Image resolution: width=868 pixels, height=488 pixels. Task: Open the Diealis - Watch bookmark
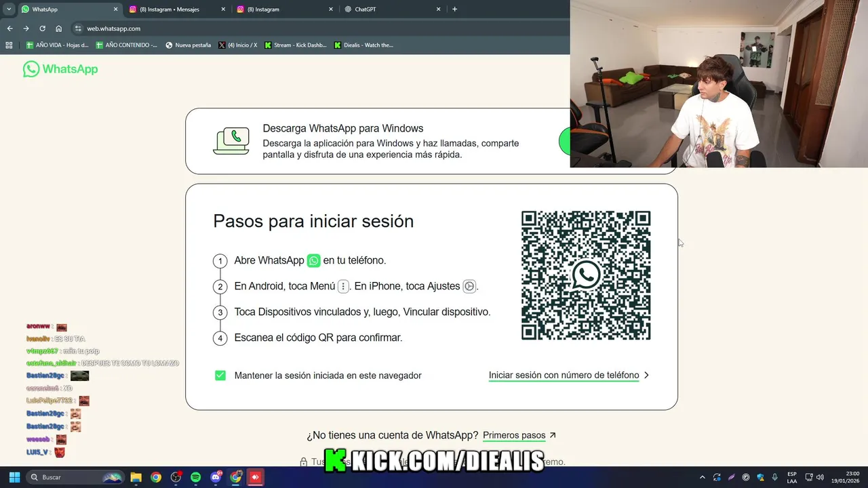click(363, 45)
